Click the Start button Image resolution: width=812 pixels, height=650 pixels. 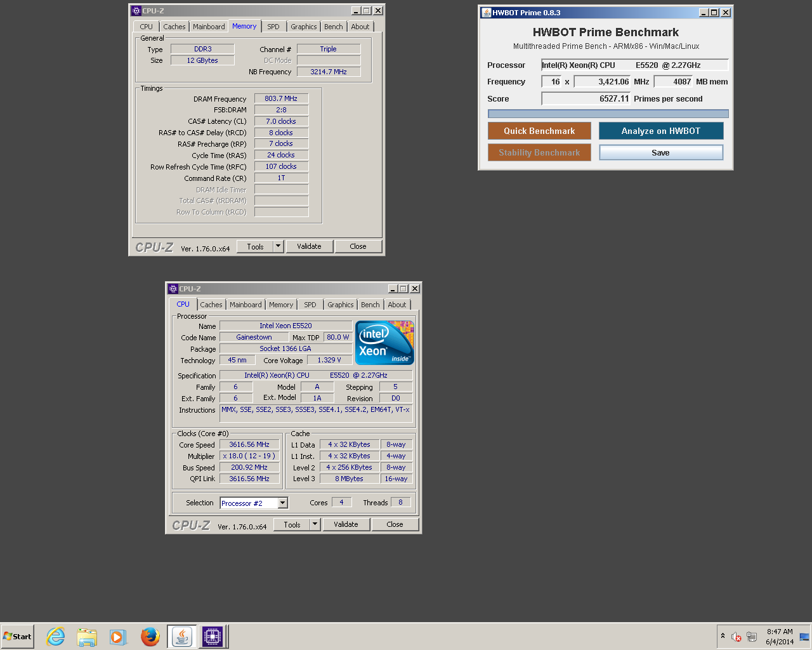[x=17, y=637]
